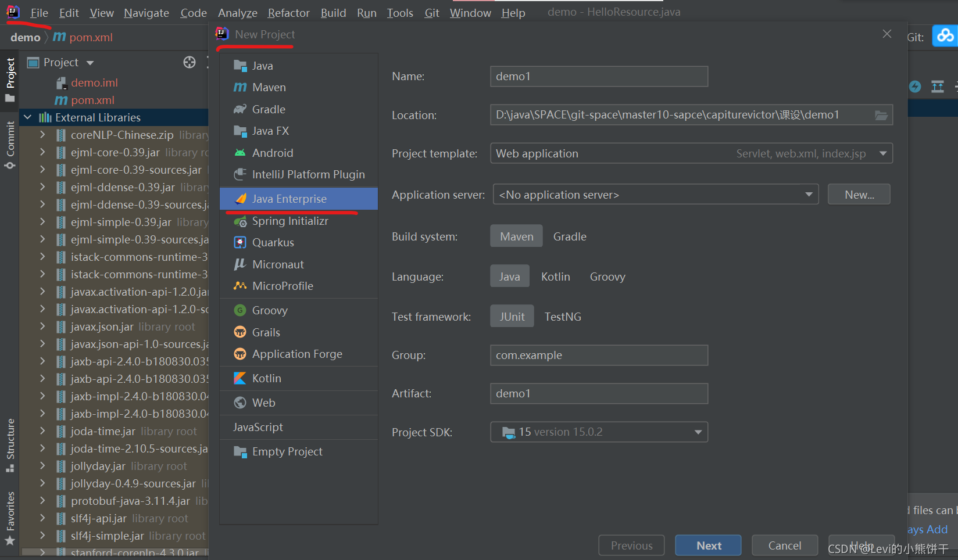The image size is (958, 560).
Task: Set language to Java
Action: click(x=509, y=277)
